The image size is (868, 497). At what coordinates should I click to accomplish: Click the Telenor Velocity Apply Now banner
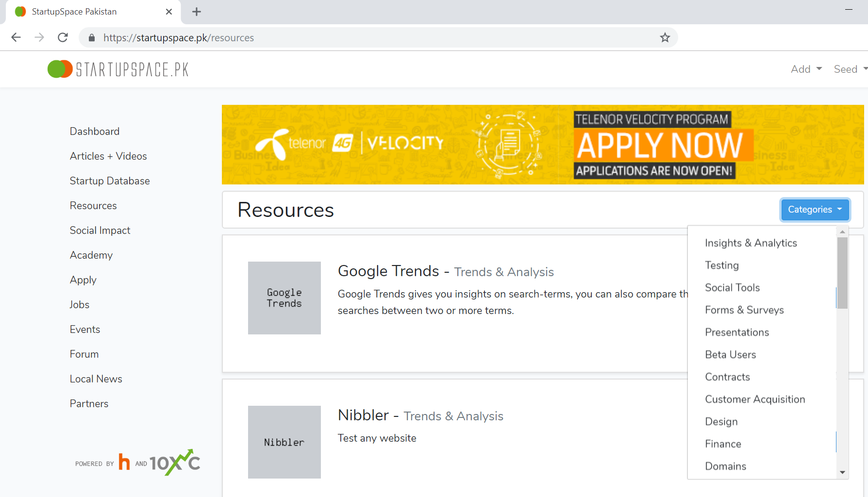[x=542, y=145]
